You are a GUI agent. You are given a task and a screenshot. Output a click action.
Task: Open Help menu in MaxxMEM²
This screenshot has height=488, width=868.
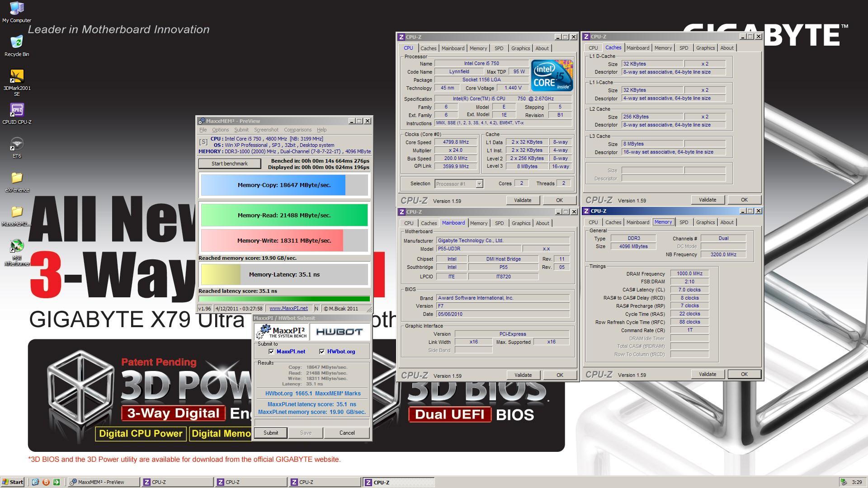[321, 130]
